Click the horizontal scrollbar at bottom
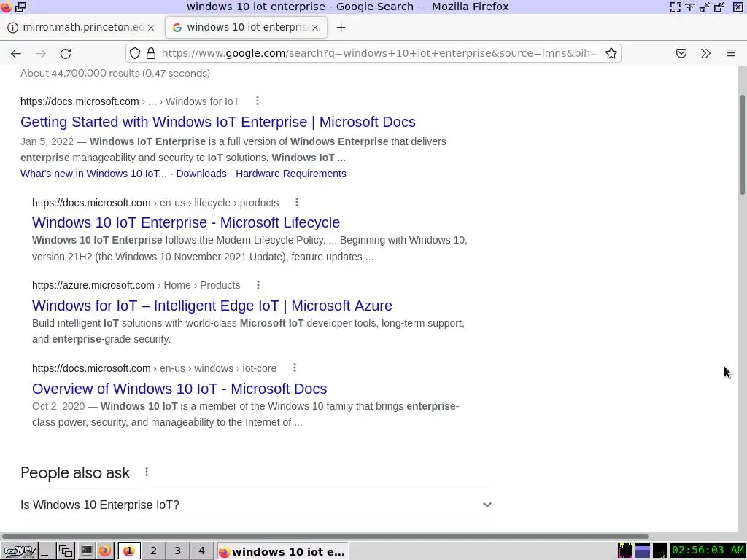747x560 pixels. [x=325, y=536]
